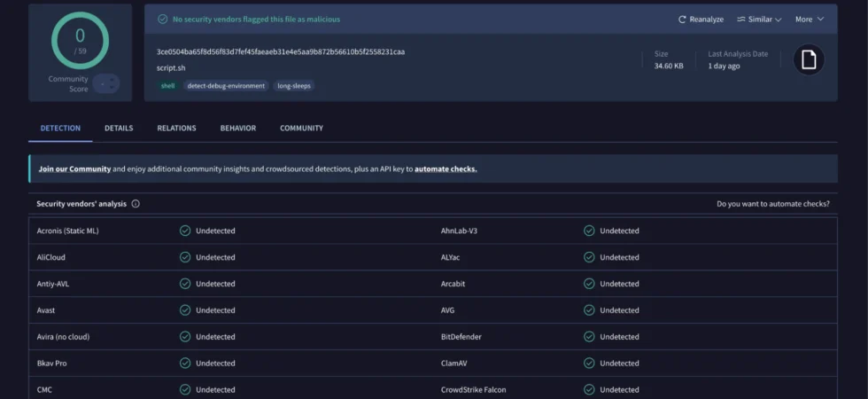Image resolution: width=868 pixels, height=399 pixels.
Task: Click the Last Analysis Date value 1 day ago
Action: click(x=725, y=66)
